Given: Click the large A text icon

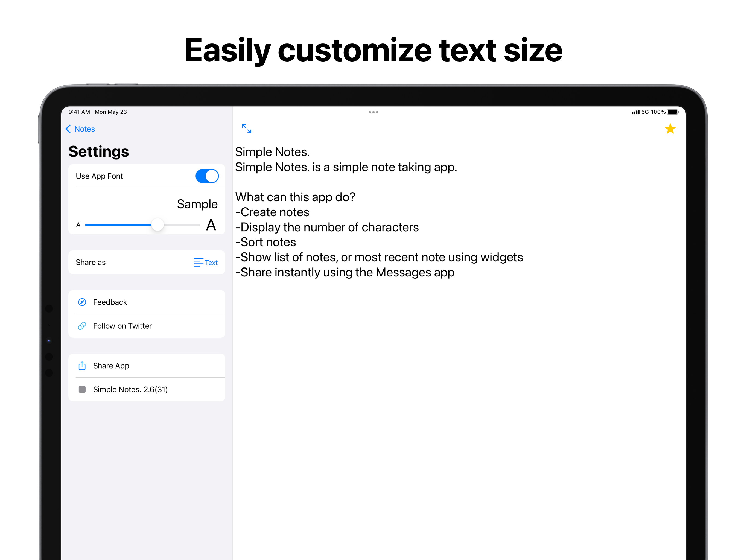Looking at the screenshot, I should pyautogui.click(x=211, y=225).
